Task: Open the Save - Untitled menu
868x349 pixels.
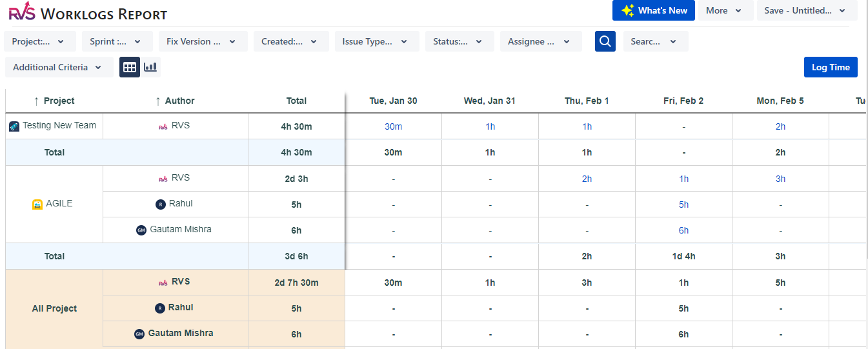Action: (807, 10)
